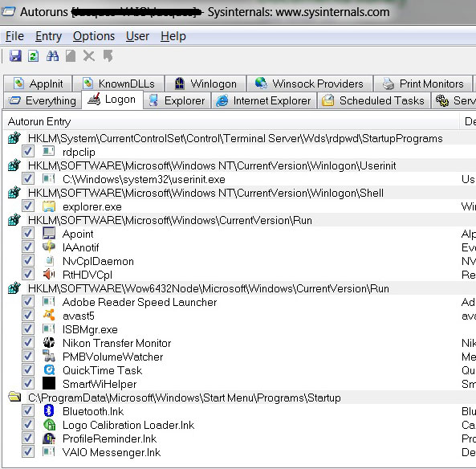Switch to the Winlogon tab
476x469 pixels.
coord(205,84)
